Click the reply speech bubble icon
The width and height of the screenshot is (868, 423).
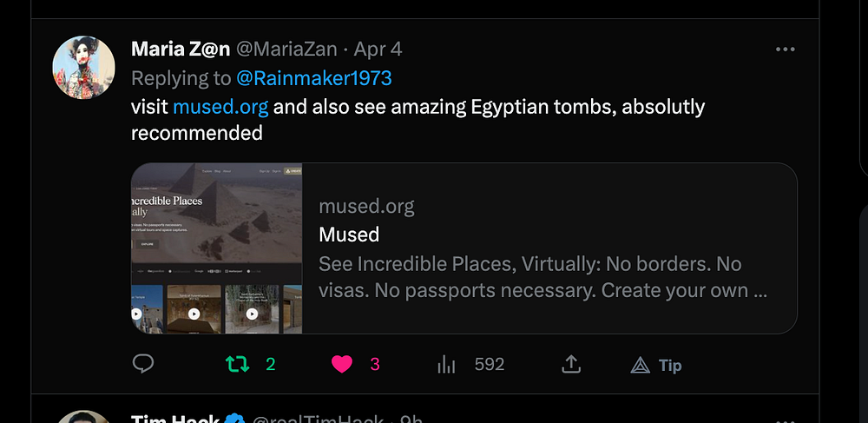pyautogui.click(x=143, y=364)
